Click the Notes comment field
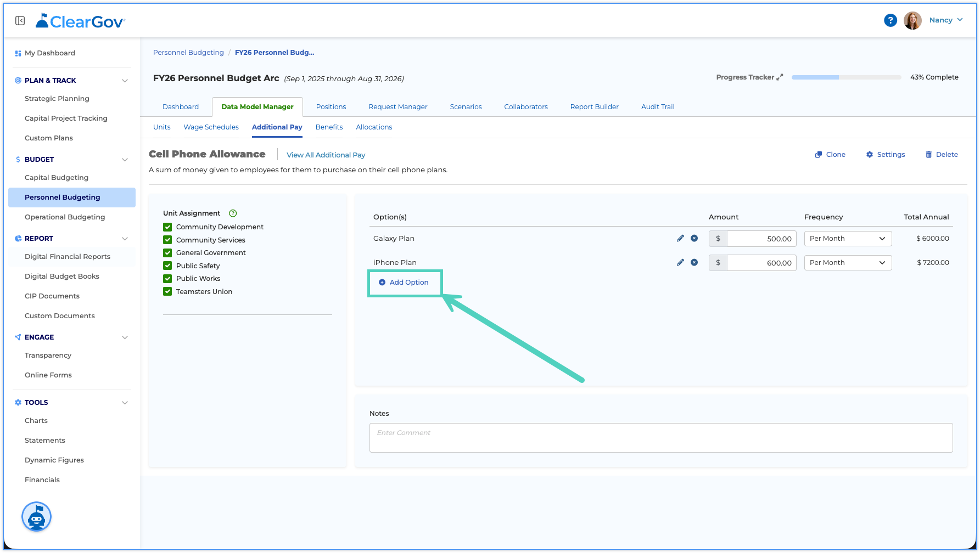 tap(661, 438)
